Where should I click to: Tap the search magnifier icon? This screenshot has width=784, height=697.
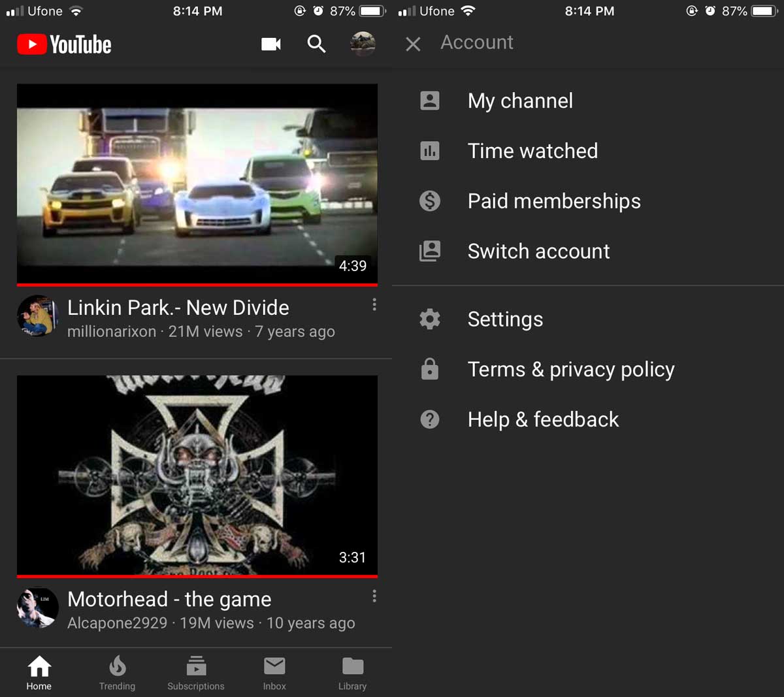[316, 44]
